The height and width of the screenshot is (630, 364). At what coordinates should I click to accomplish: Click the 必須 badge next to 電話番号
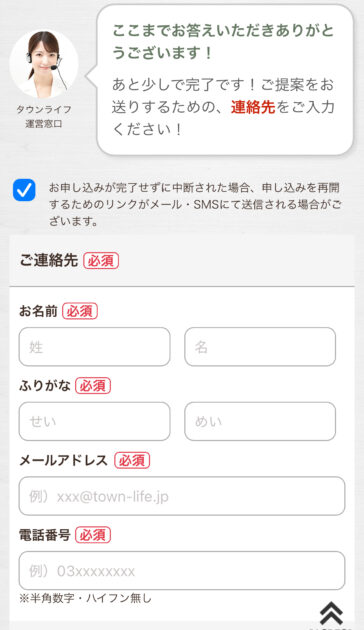93,535
